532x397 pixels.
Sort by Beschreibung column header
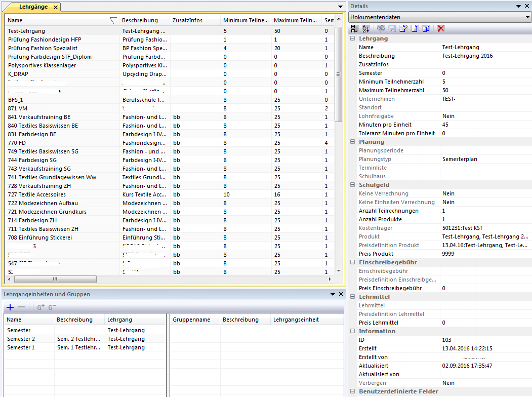click(x=140, y=20)
